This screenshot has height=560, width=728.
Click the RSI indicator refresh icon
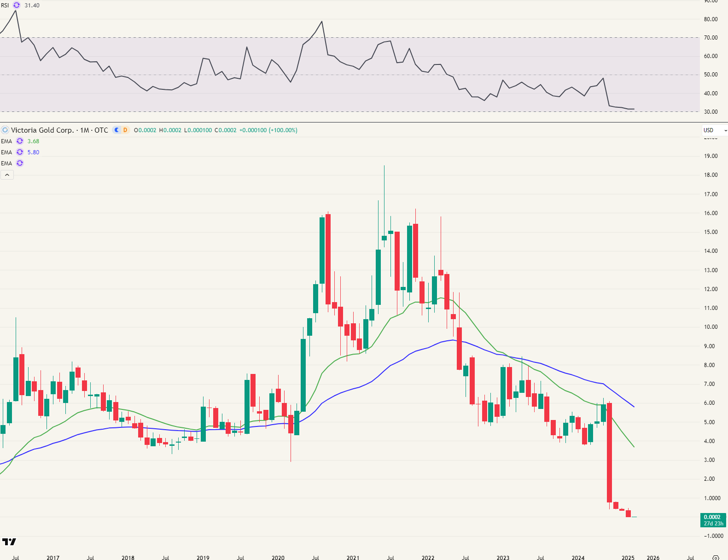point(17,5)
